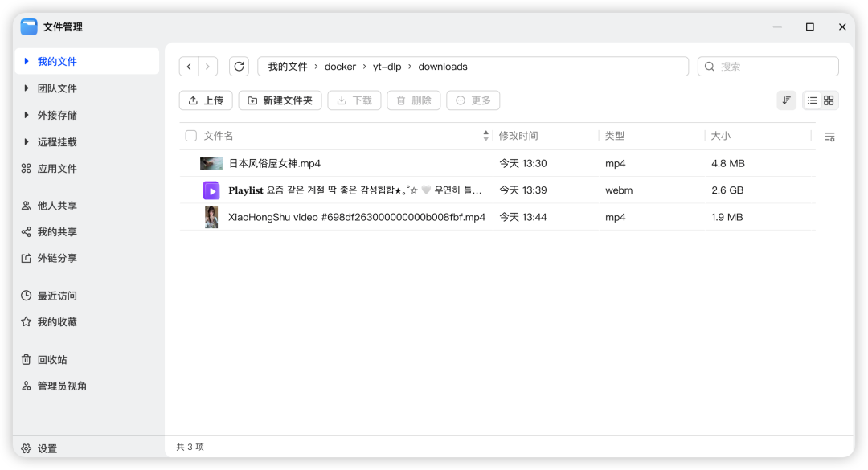Expand the 团队文件 sidebar section
Screen dimensions: 868x470
point(50,88)
